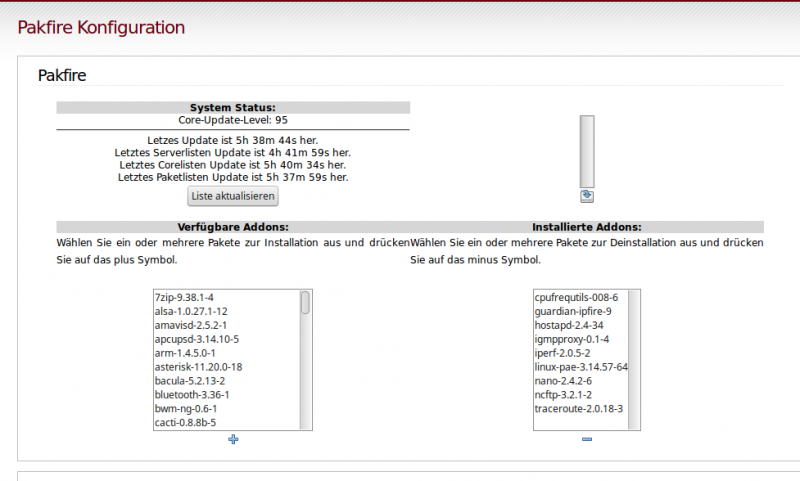Select hostapd-2.4-34 installed addon
This screenshot has height=481, width=800.
pyautogui.click(x=581, y=325)
